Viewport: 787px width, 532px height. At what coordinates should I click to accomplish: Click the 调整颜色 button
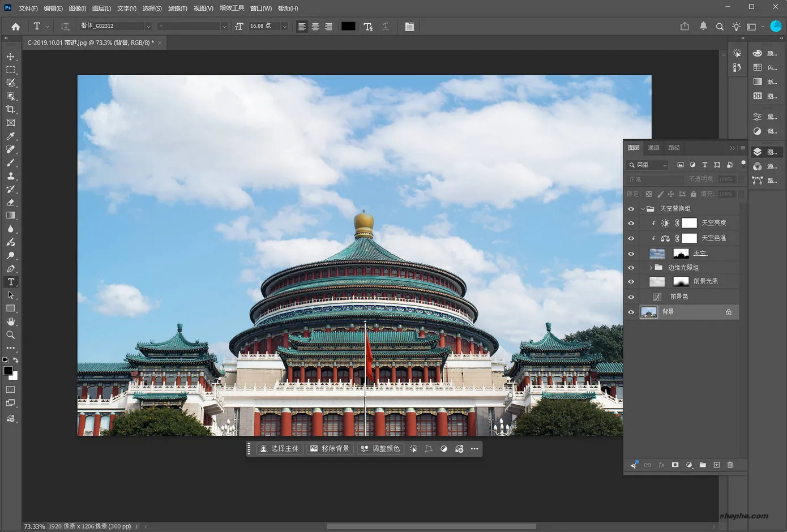coord(380,449)
